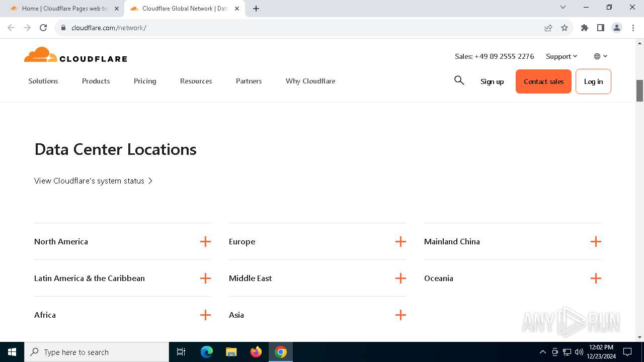The image size is (644, 362).
Task: Show hidden system tray icons
Action: [x=542, y=352]
